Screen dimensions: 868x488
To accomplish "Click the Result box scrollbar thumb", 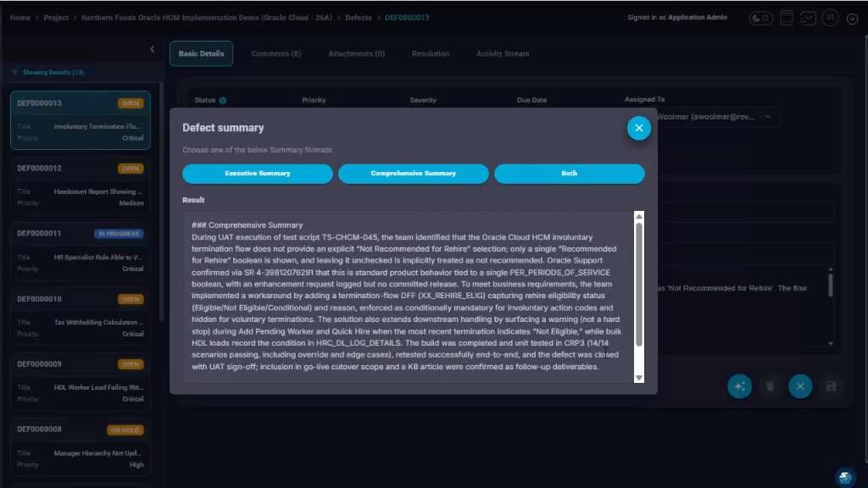I will pos(639,285).
